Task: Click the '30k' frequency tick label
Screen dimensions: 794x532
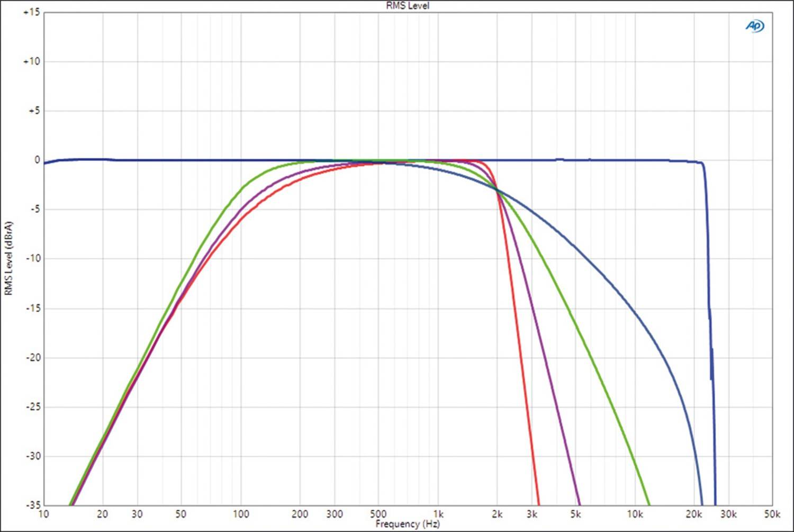Action: click(x=729, y=514)
